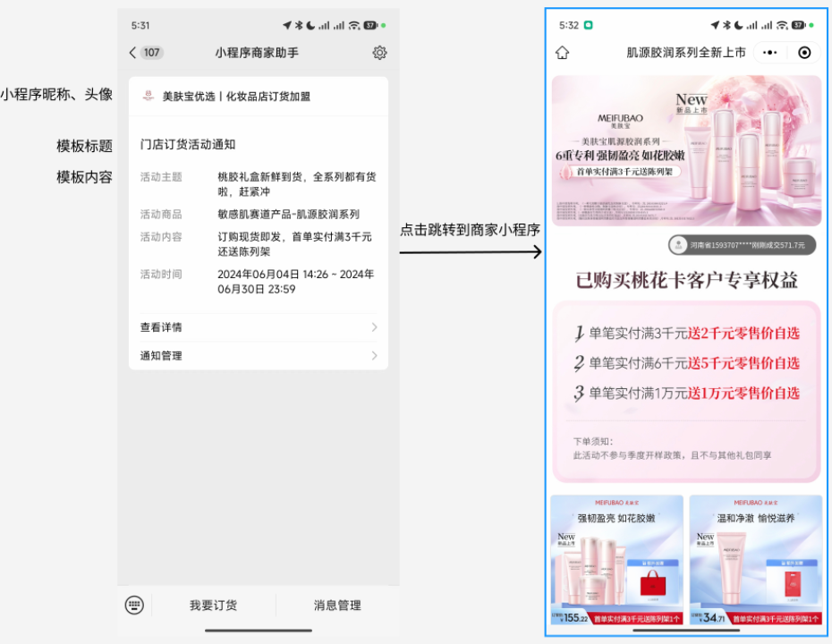This screenshot has width=832, height=644.
Task: Tap the 5:31 clock time
Action: click(140, 25)
